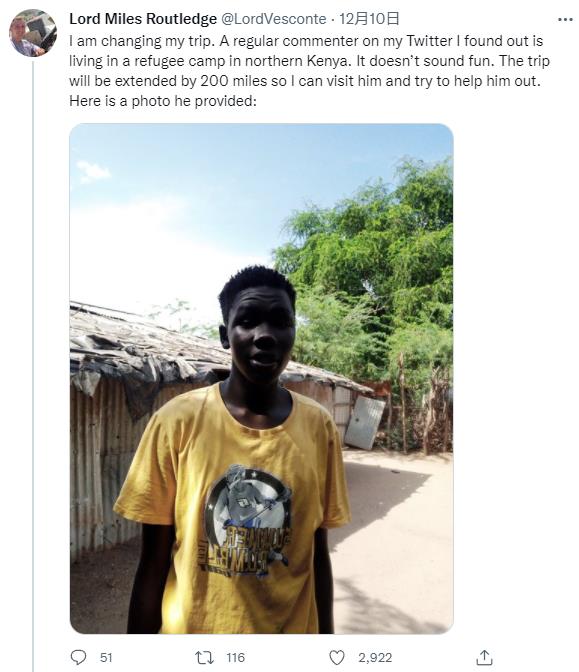Click the yellow shirt graphic in photo
The image size is (579, 672).
246,521
